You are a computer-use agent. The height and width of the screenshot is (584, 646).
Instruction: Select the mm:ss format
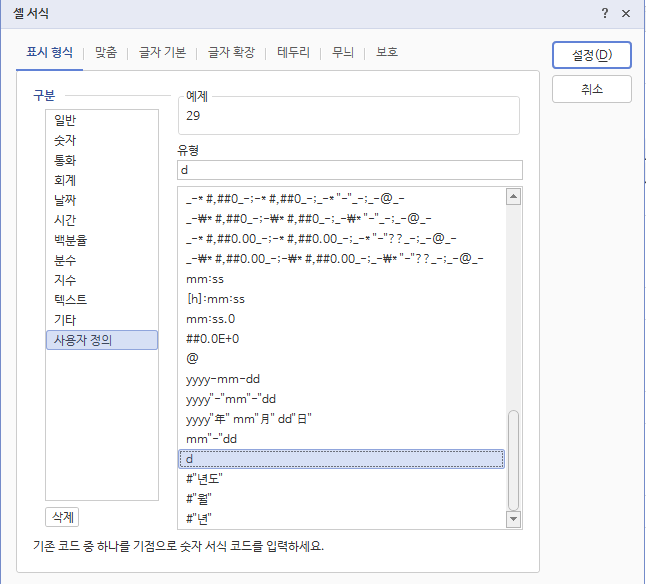pos(342,279)
